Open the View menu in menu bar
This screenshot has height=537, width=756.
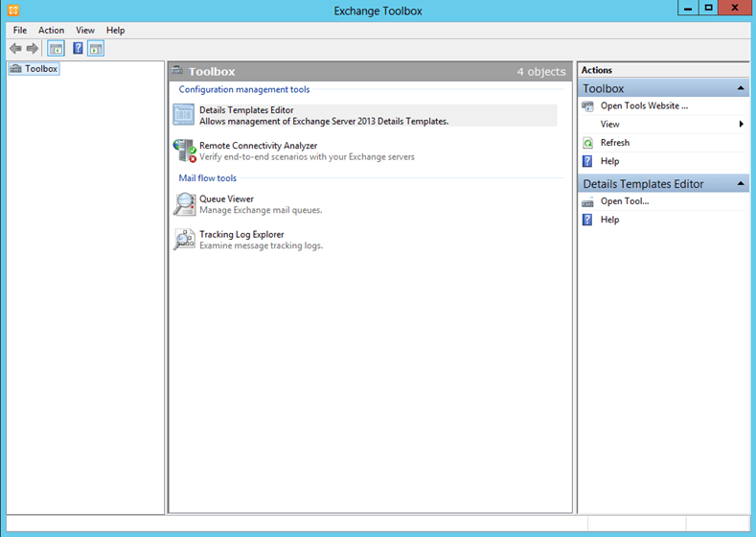[x=85, y=30]
